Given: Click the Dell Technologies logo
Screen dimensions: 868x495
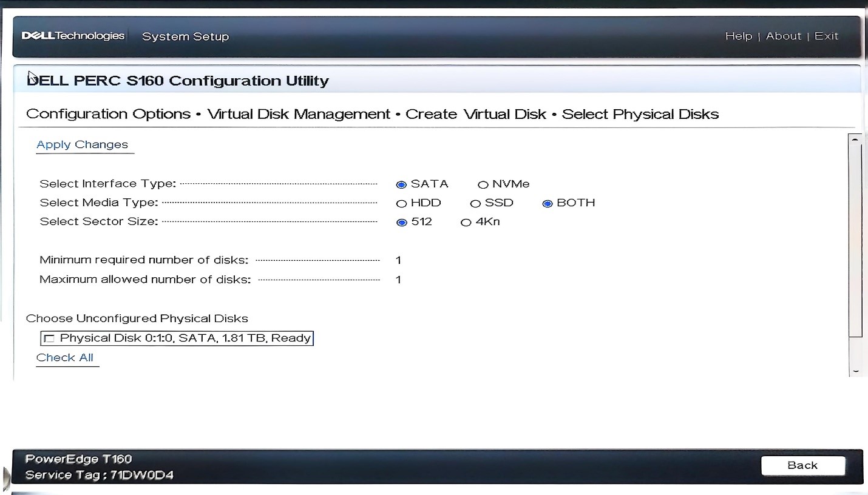Looking at the screenshot, I should pos(73,36).
